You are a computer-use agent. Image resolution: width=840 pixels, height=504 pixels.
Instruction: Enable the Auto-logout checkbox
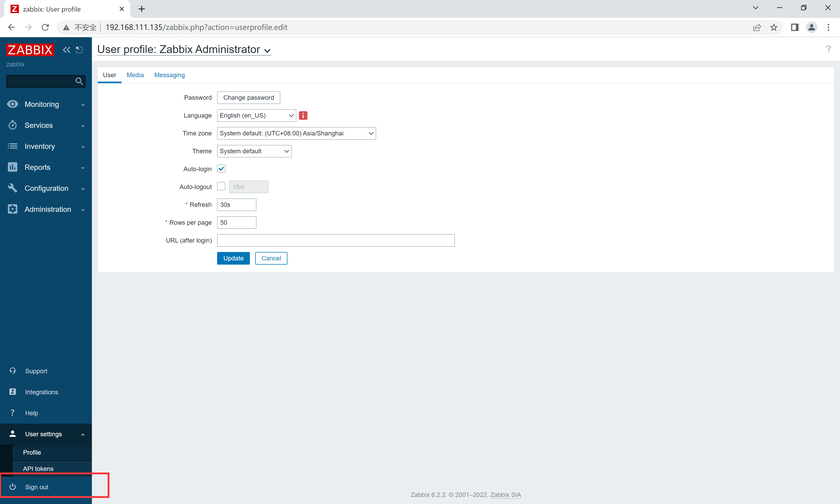(221, 186)
